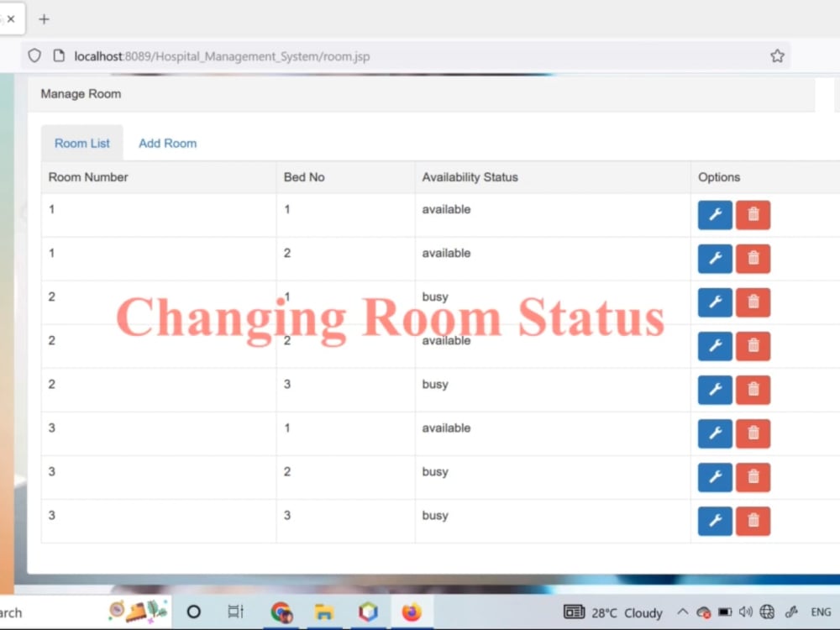Edit the available room 3 bed 1 entry
Screen dimensions: 840x630
(715, 433)
